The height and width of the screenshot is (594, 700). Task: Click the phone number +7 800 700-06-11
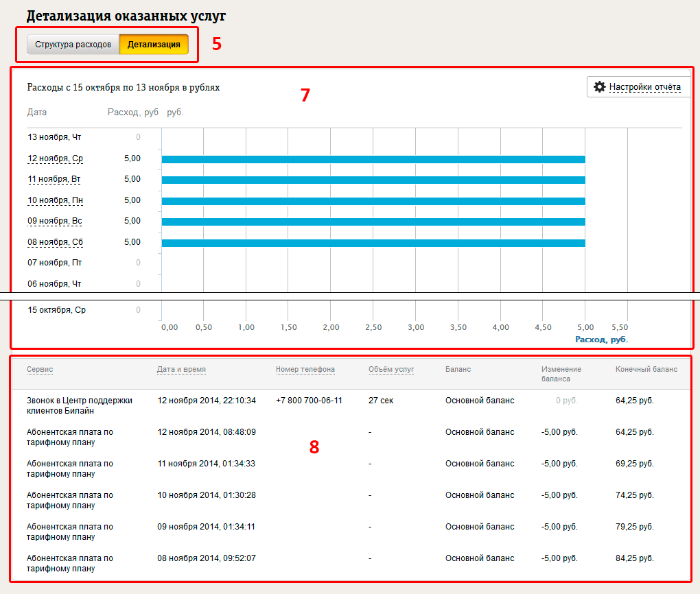[x=309, y=401]
